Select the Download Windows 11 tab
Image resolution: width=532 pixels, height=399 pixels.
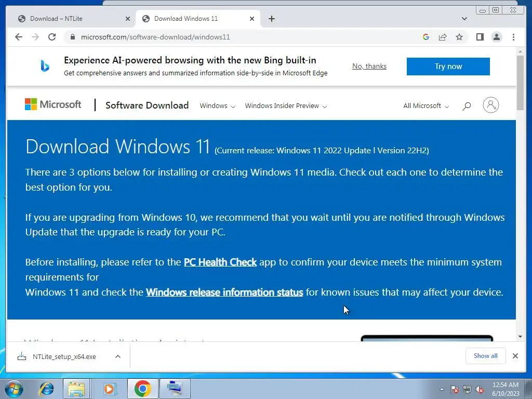[x=198, y=19]
